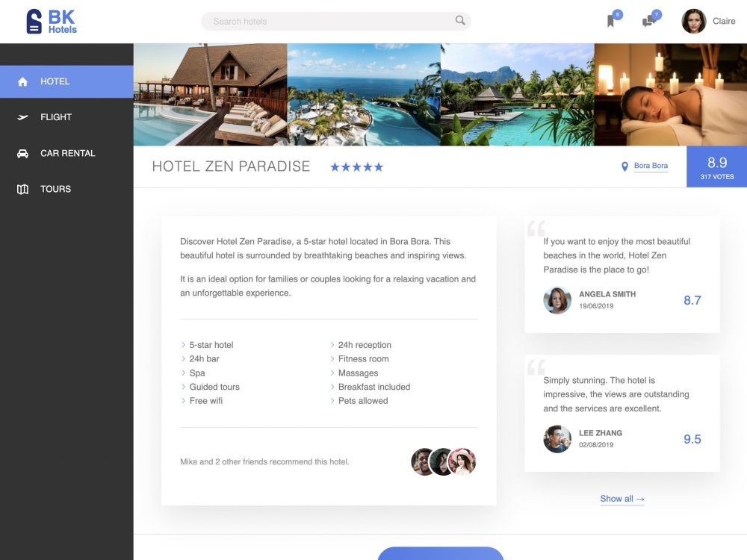
Task: Expand the Spa amenity item
Action: click(x=198, y=373)
